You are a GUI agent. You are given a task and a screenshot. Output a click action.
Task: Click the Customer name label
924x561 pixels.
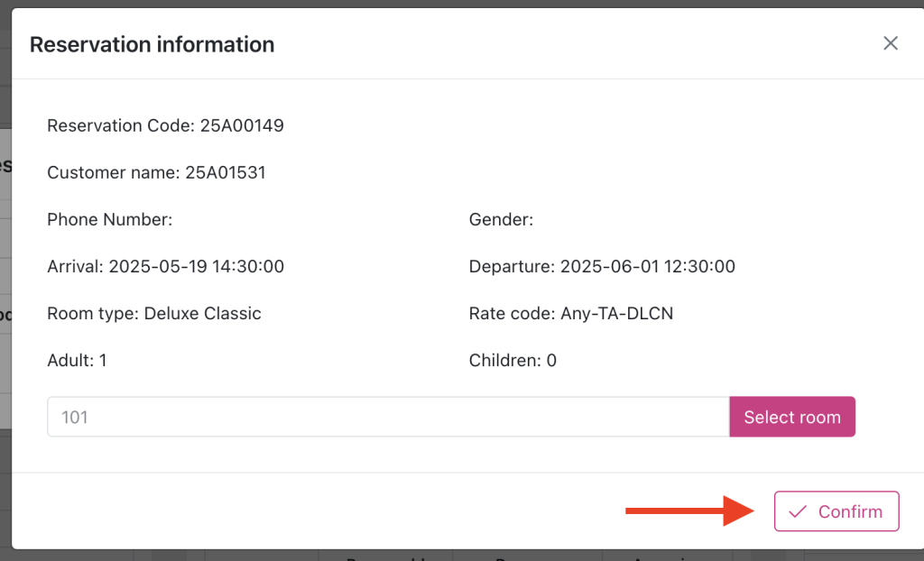coord(112,172)
